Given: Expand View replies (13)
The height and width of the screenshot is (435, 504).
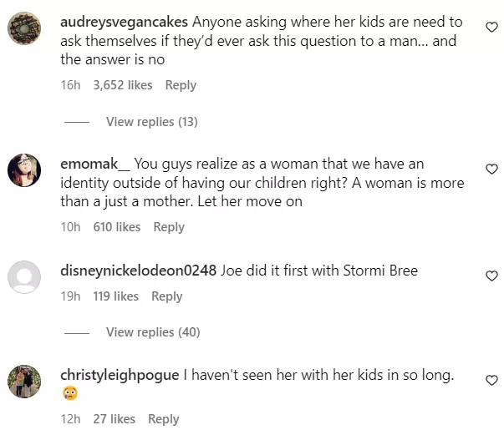Looking at the screenshot, I should coord(151,122).
